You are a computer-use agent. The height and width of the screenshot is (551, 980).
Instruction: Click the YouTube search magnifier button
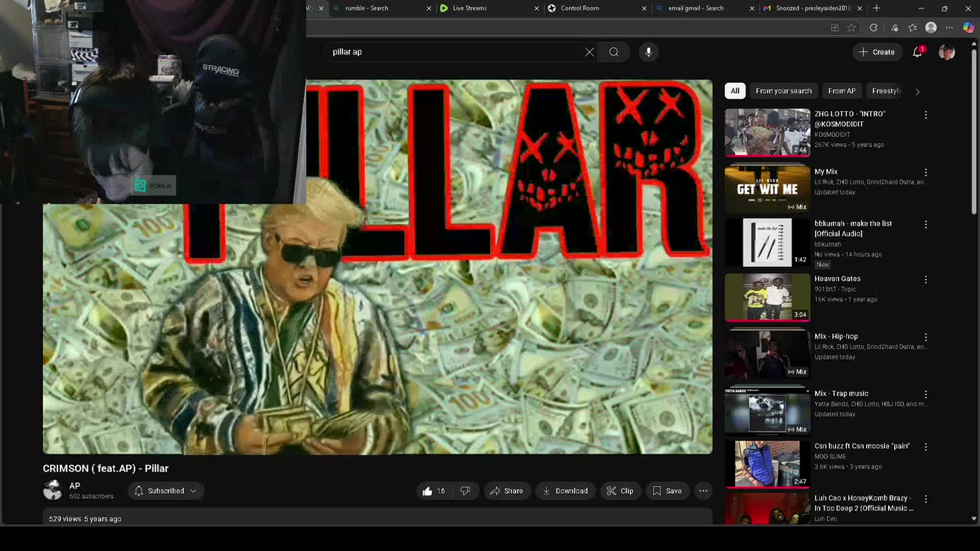pos(614,52)
